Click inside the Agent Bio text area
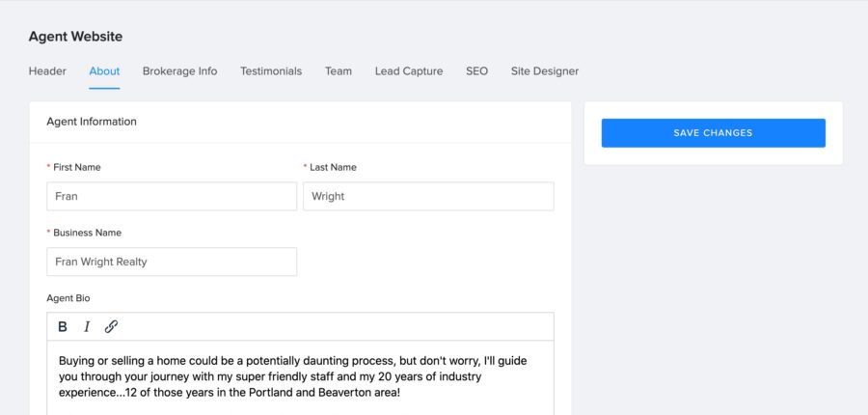 [300, 377]
